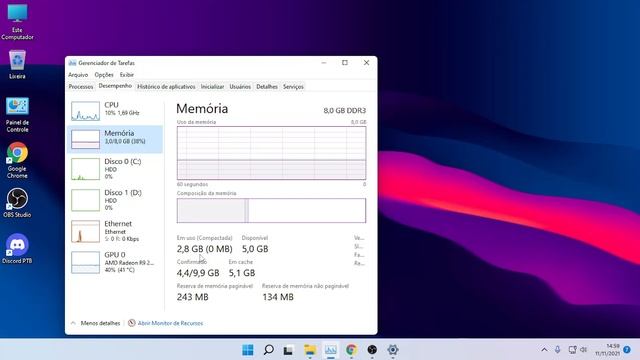
Task: Click the memory composition bar
Action: pos(271,211)
